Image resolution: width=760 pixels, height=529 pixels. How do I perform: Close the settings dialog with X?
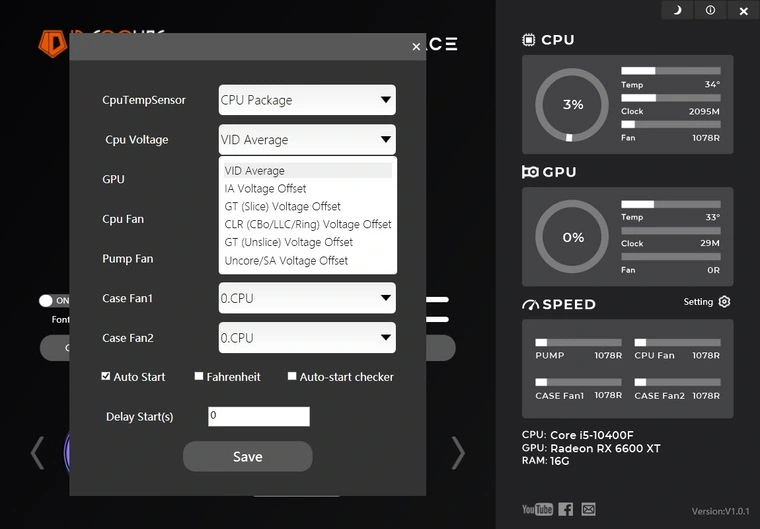pos(416,47)
